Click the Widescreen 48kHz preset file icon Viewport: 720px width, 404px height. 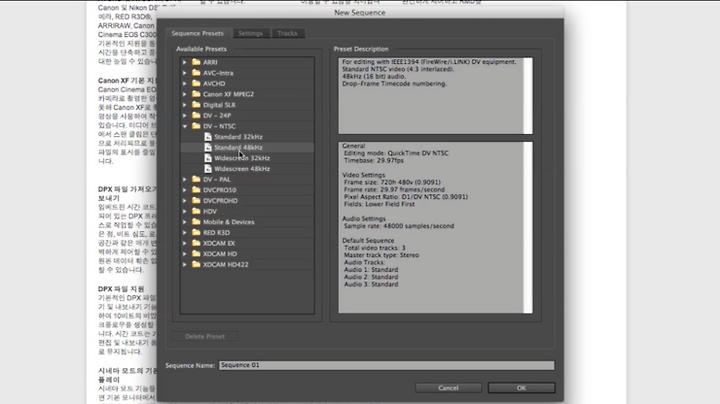tap(208, 168)
